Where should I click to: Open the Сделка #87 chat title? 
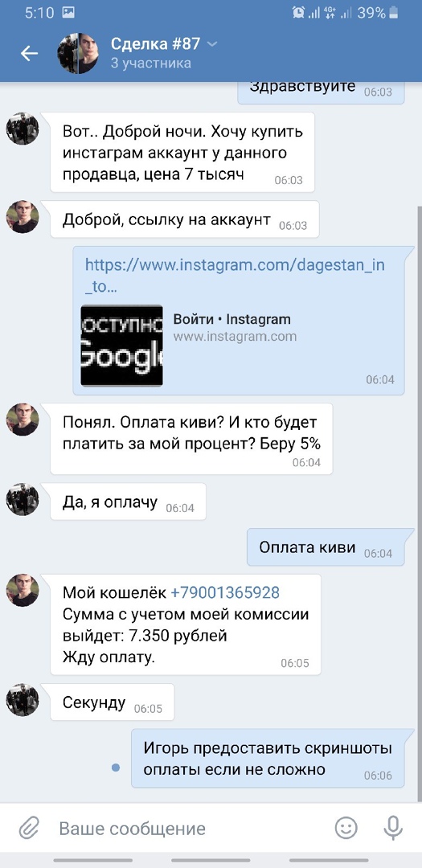tap(156, 43)
